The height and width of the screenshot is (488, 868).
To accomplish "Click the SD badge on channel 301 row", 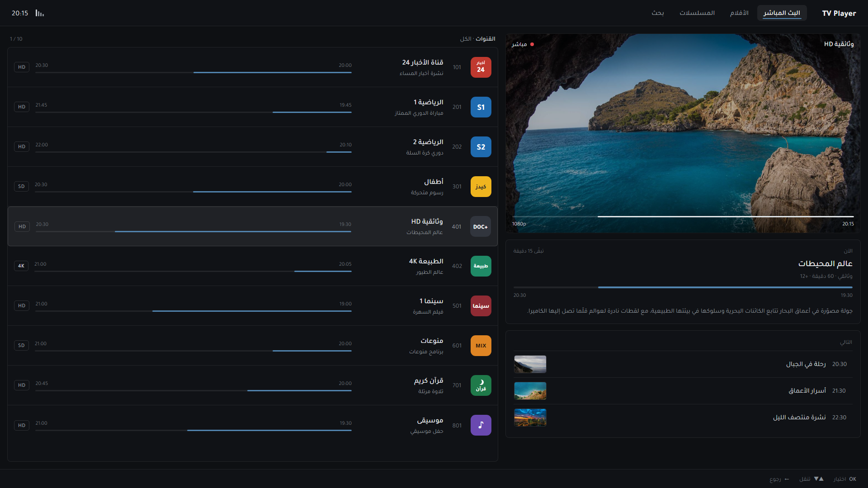I will (x=21, y=186).
